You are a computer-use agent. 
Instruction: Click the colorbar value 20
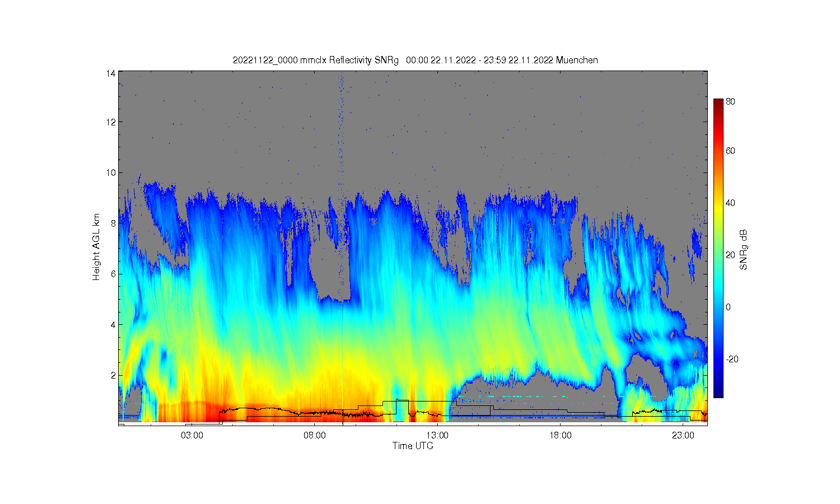[731, 255]
